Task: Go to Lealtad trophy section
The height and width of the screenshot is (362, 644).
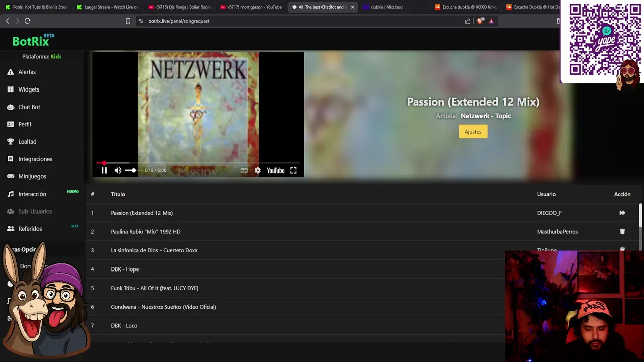Action: pos(27,142)
